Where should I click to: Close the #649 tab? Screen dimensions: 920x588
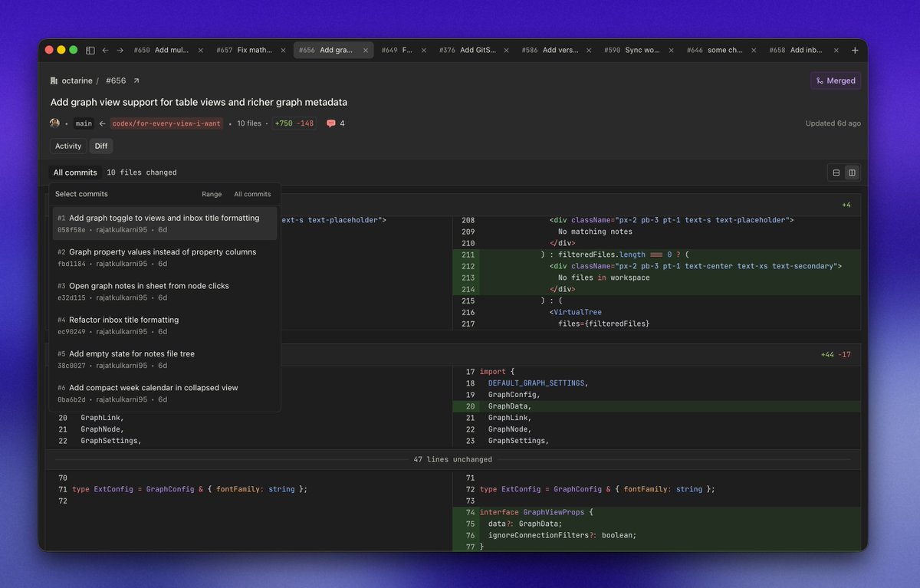(x=424, y=50)
